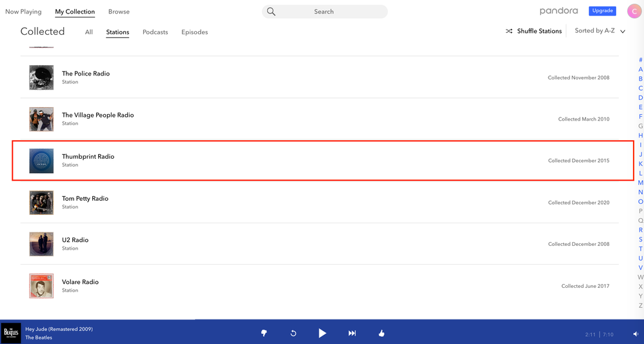Image resolution: width=644 pixels, height=344 pixels.
Task: Open The Beatles album art in player bar
Action: (11, 333)
